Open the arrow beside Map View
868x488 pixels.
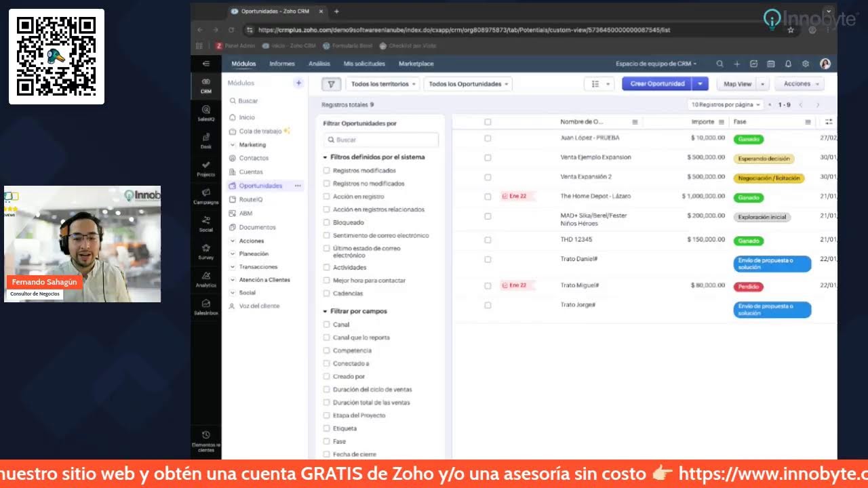click(x=763, y=84)
